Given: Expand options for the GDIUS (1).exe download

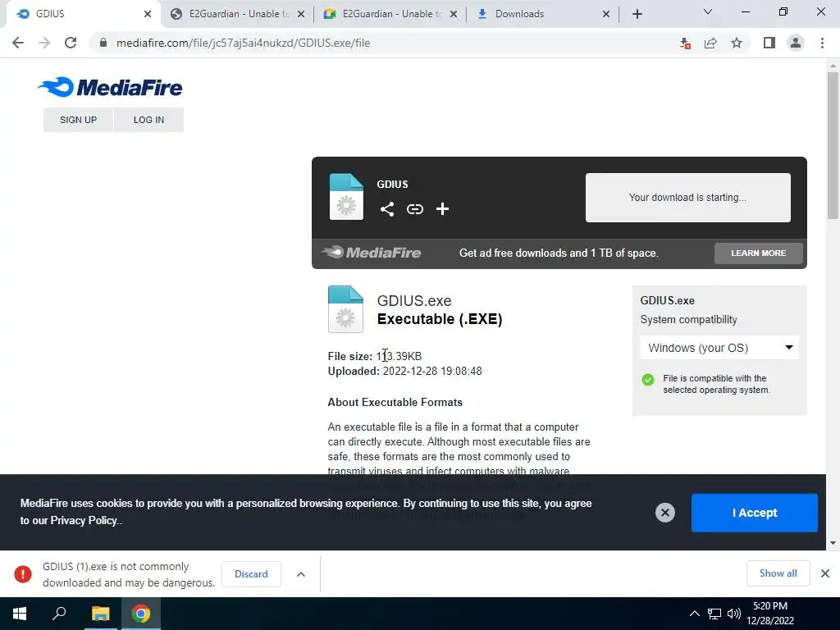Looking at the screenshot, I should click(x=301, y=574).
